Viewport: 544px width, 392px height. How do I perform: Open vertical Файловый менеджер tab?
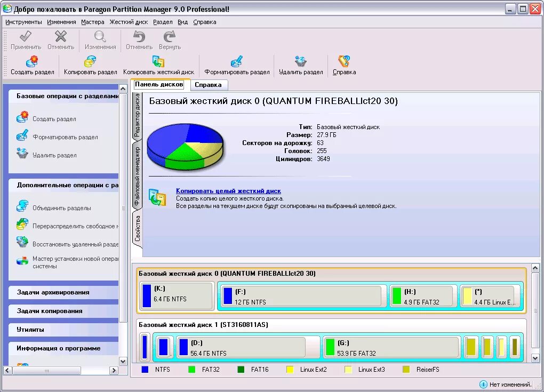click(137, 175)
